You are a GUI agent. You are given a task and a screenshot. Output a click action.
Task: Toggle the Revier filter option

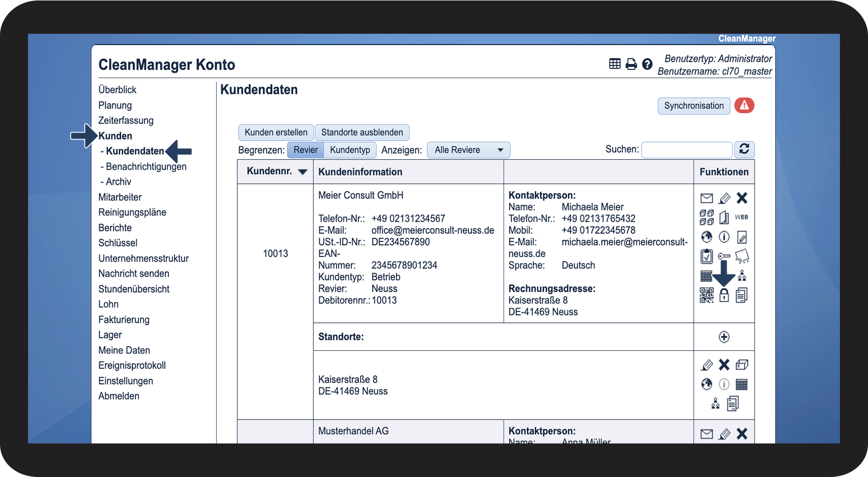306,150
